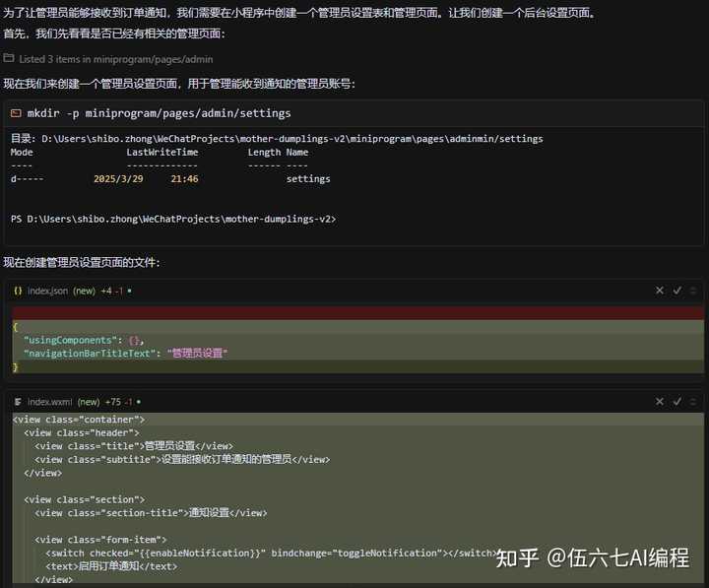Image resolution: width=709 pixels, height=588 pixels.
Task: Click the +75 -1 diff count on index.wxml
Action: point(120,402)
